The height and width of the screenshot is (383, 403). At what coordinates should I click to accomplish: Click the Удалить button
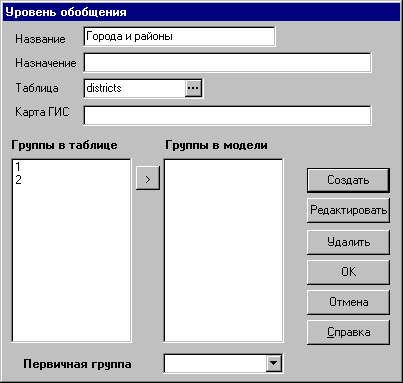point(348,242)
